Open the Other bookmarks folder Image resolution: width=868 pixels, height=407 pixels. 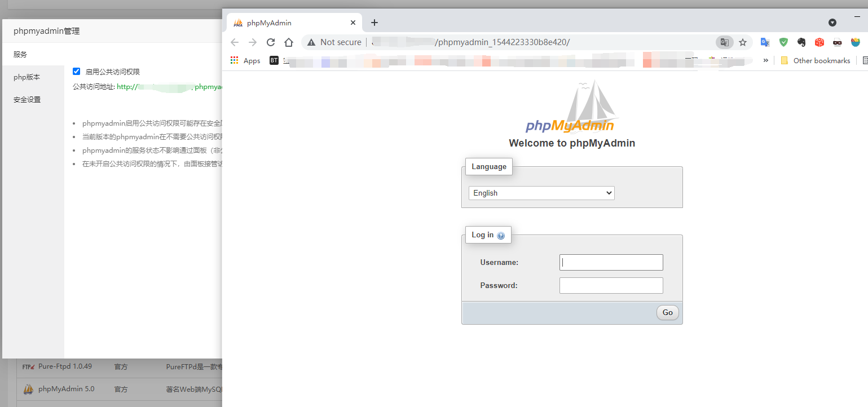[815, 60]
